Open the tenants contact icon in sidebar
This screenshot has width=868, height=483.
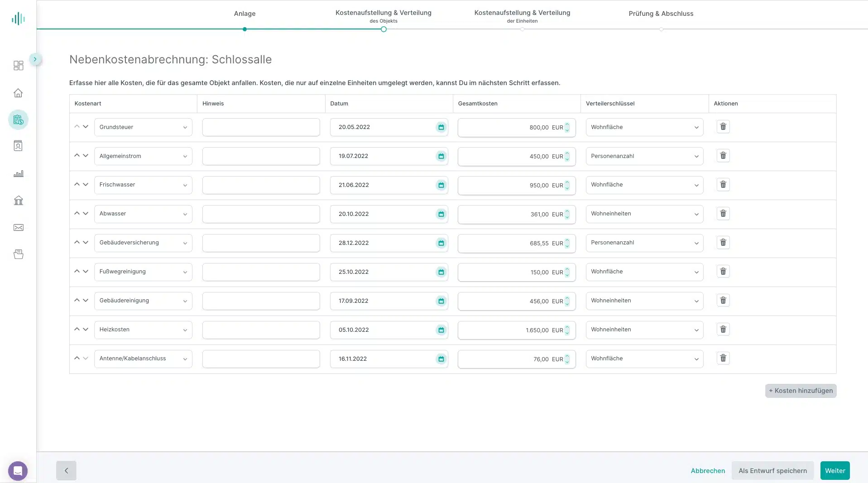[x=18, y=146]
